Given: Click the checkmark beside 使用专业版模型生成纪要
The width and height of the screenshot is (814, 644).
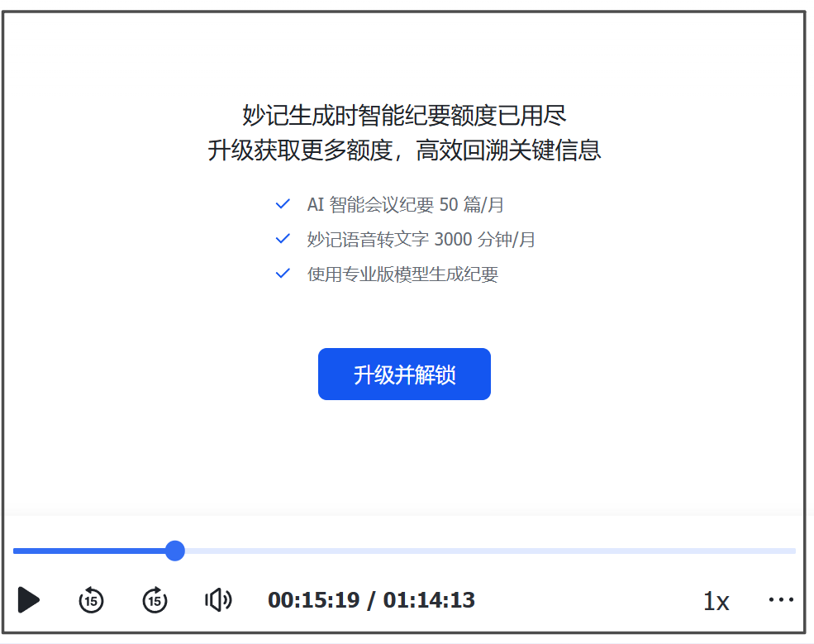Looking at the screenshot, I should (283, 274).
